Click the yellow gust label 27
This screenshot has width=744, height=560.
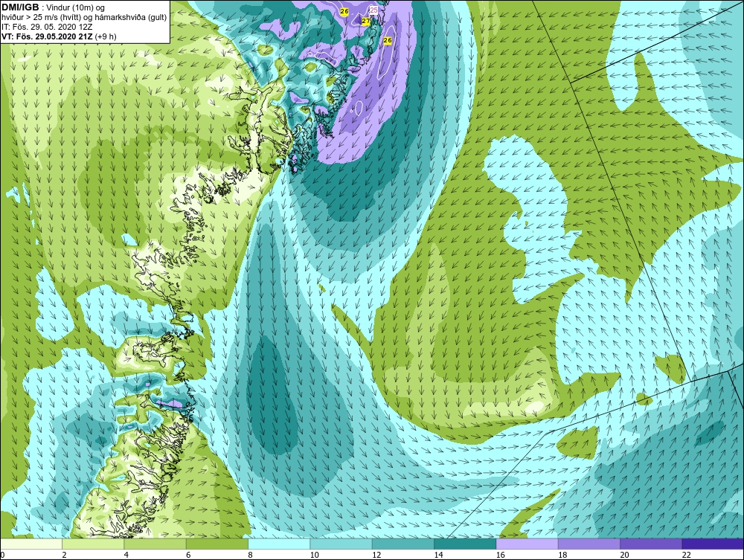click(365, 21)
